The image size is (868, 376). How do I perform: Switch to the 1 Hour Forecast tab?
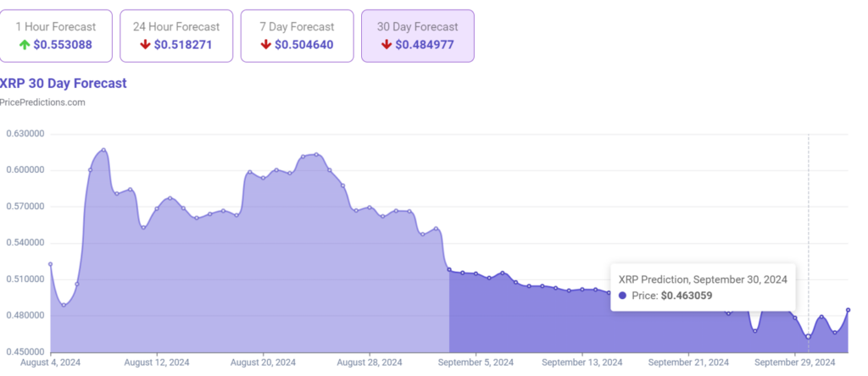click(56, 36)
